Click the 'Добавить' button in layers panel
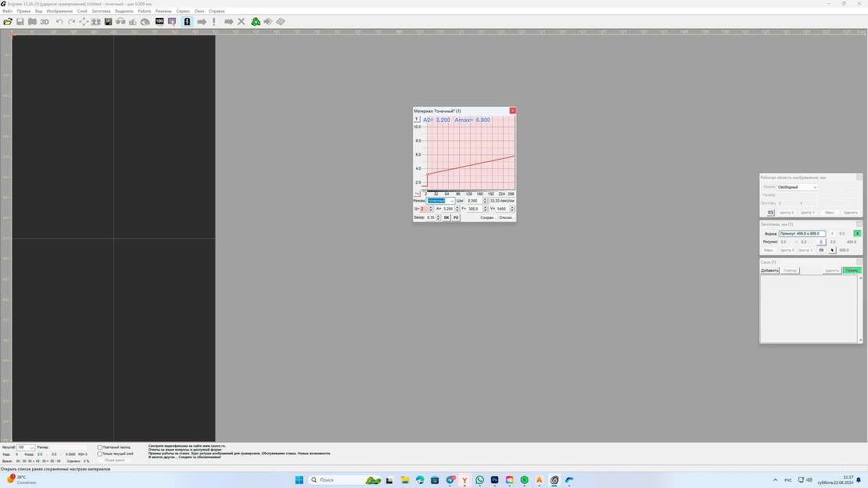The image size is (868, 488). [769, 271]
